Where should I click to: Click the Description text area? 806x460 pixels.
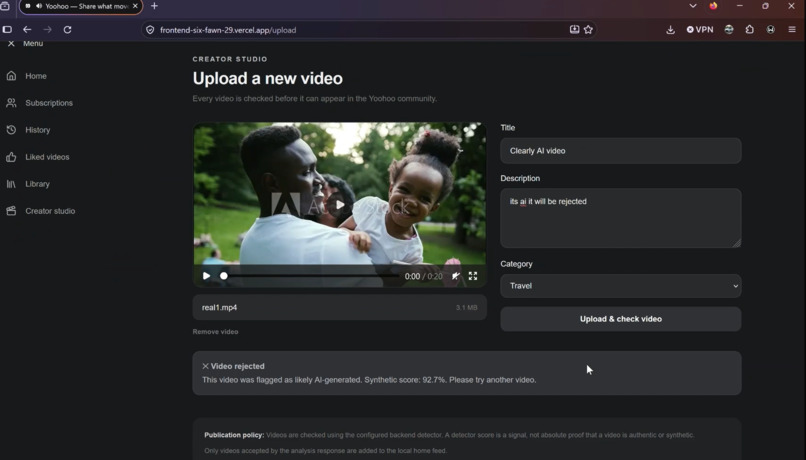point(620,218)
